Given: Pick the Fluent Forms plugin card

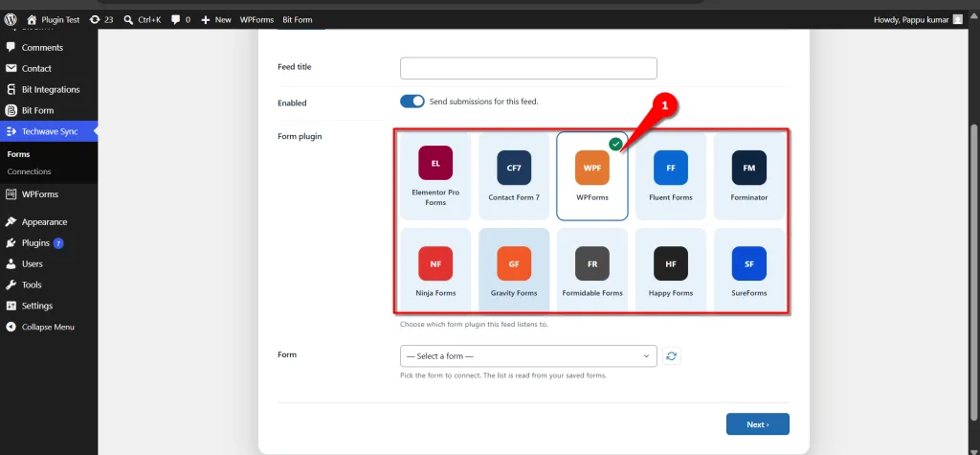Looking at the screenshot, I should [671, 176].
